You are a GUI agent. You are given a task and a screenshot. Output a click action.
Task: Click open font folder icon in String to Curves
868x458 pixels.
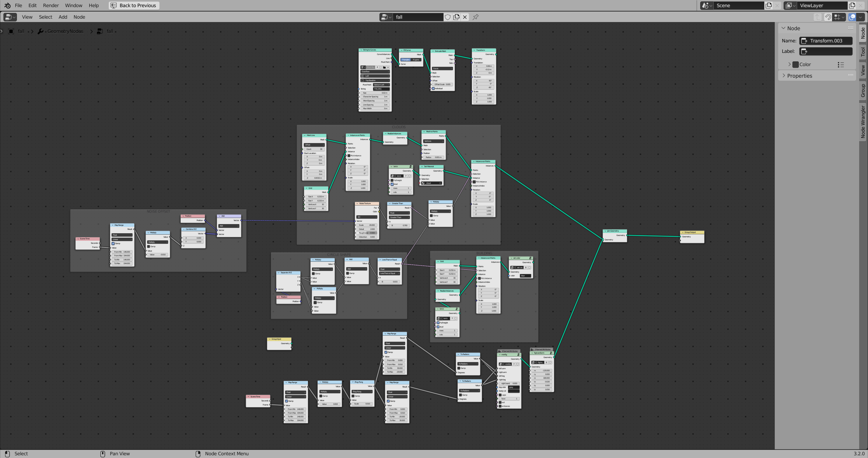[x=384, y=67]
